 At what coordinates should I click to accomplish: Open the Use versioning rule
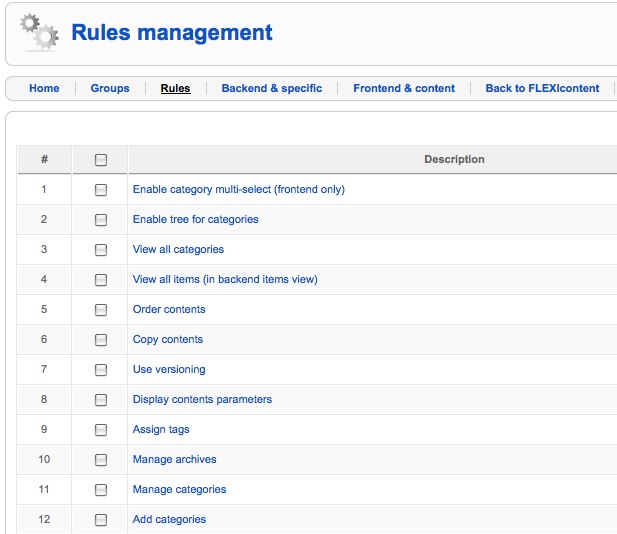pos(169,370)
